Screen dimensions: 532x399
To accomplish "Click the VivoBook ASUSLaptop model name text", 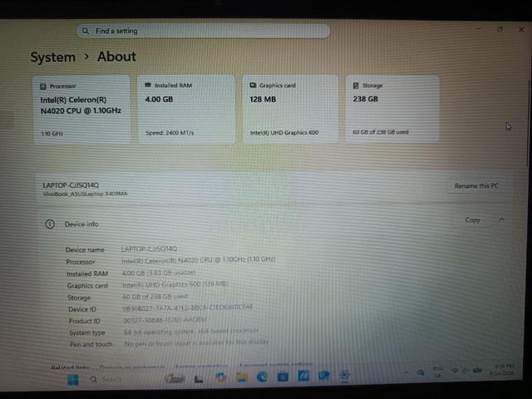I will click(85, 194).
